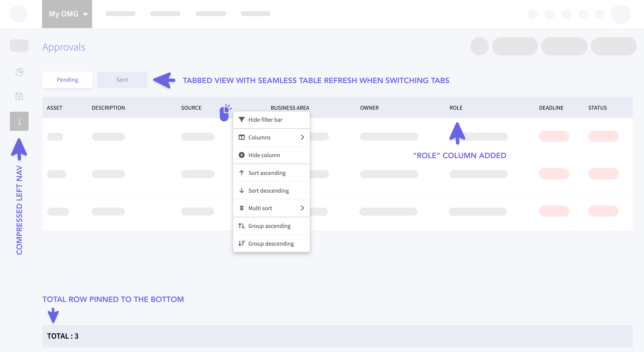Screen dimensions: 644x352
Task: Click the circled X hide column icon
Action: tap(241, 155)
